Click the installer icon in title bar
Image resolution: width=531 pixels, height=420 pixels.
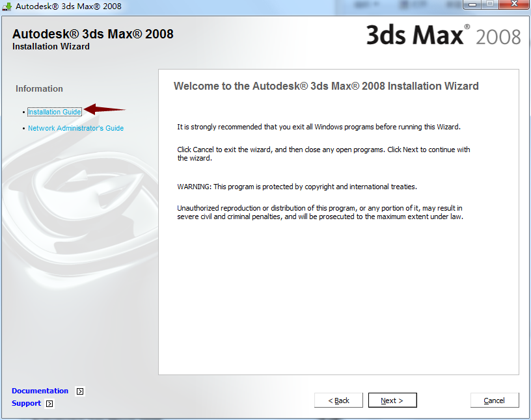(x=7, y=6)
